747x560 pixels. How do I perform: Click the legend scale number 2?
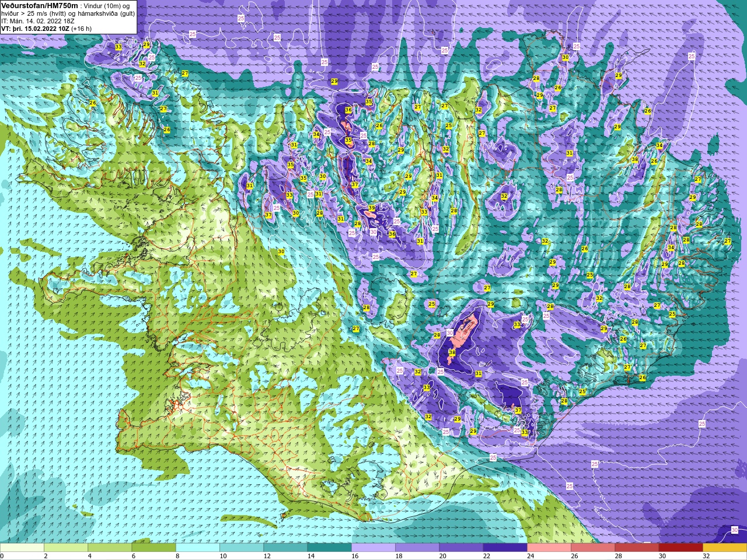pos(46,556)
